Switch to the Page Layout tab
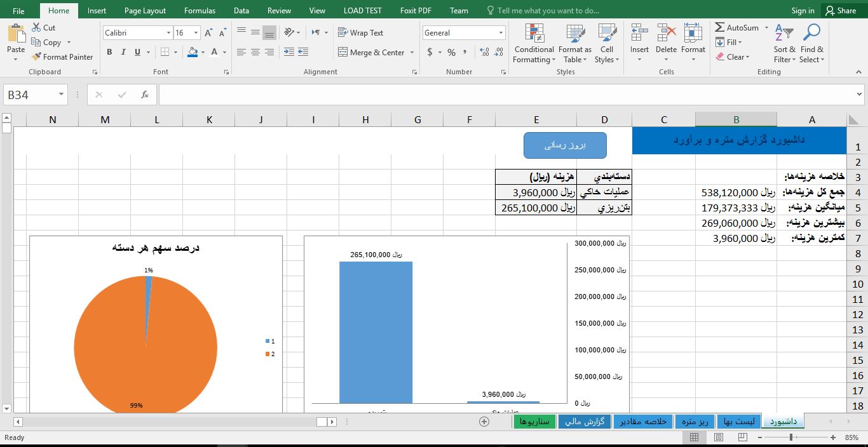Image resolution: width=868 pixels, height=447 pixels. (145, 10)
